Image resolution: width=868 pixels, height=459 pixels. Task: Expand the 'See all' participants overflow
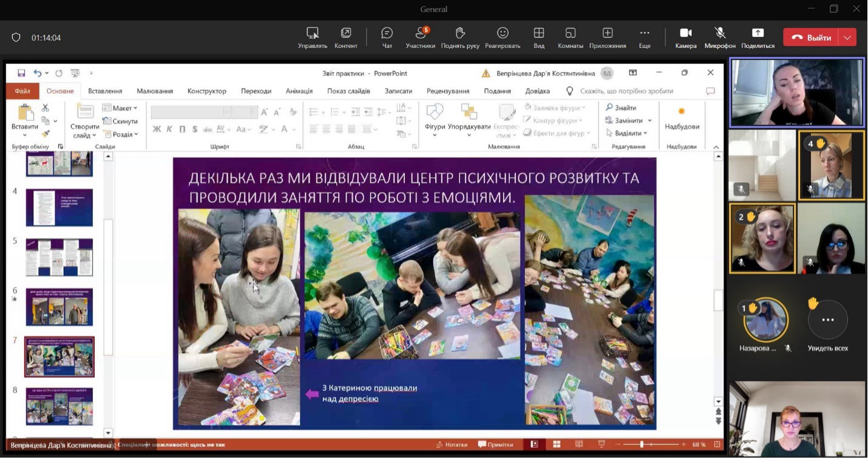point(827,320)
